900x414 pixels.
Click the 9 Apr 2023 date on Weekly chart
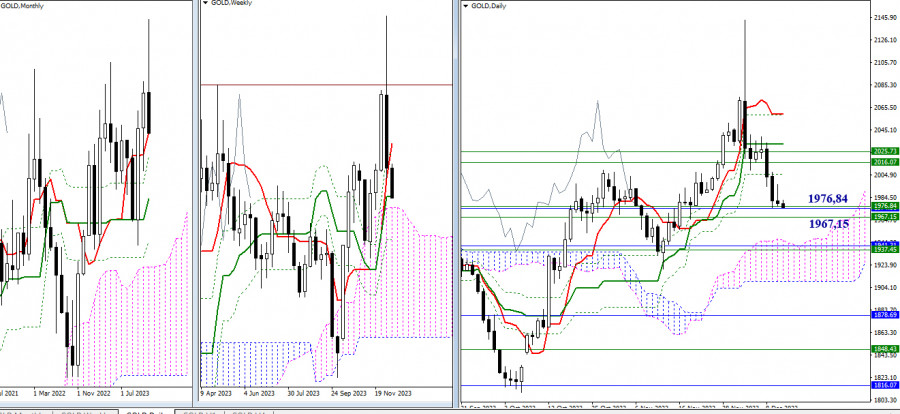(216, 394)
